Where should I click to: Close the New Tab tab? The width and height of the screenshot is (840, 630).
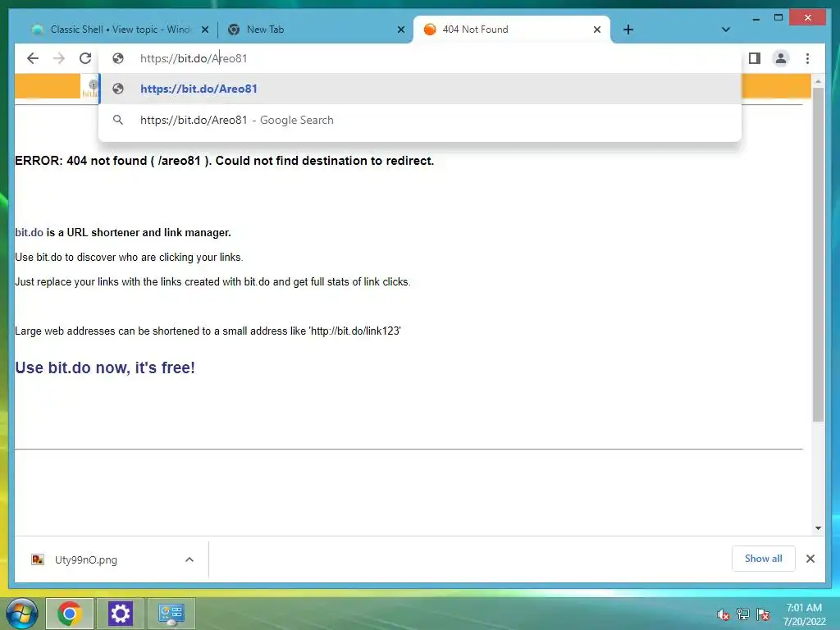400,30
